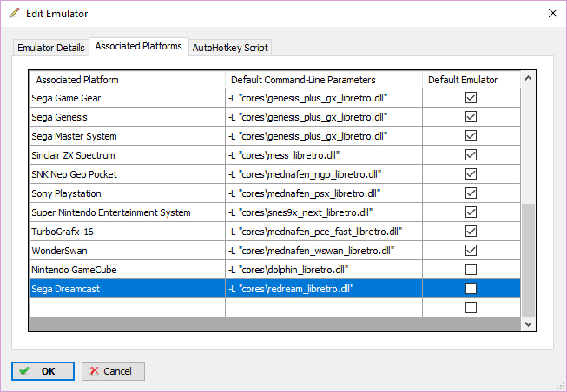Uncheck Default Emulator for Sinclair ZX Spectrum
The image size is (567, 392).
coord(471,155)
